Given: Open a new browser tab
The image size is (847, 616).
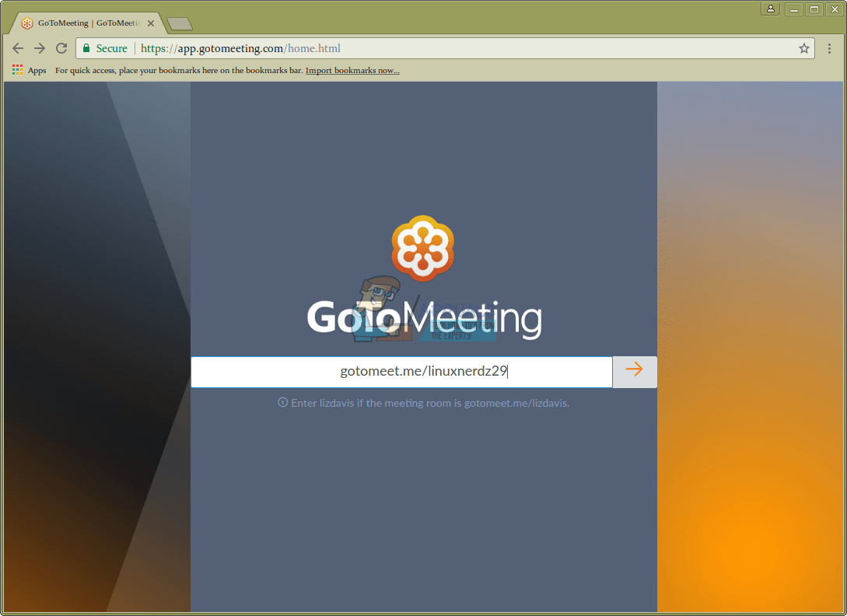Looking at the screenshot, I should (x=180, y=24).
